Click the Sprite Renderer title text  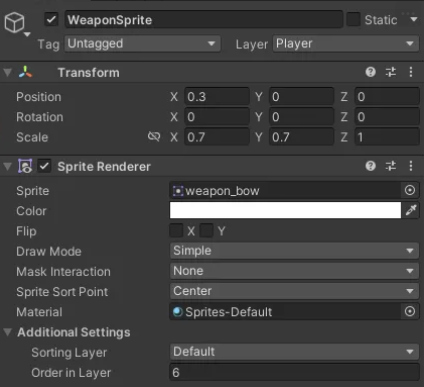pos(104,166)
